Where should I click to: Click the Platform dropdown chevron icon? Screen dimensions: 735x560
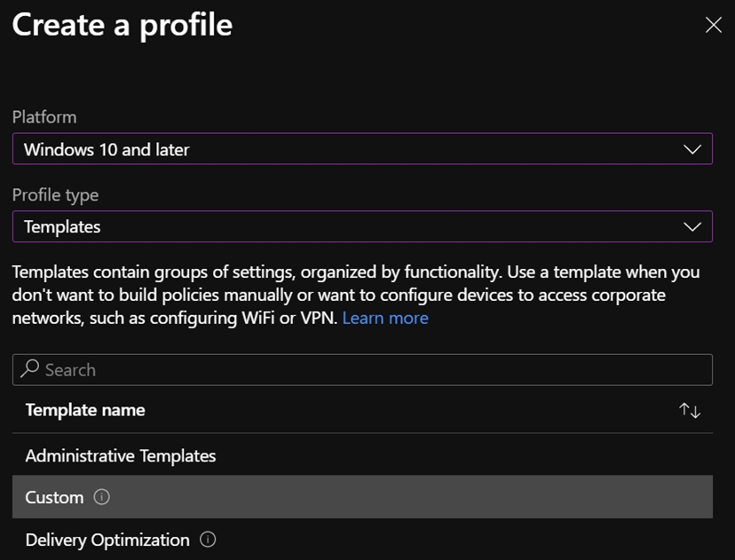(x=693, y=149)
